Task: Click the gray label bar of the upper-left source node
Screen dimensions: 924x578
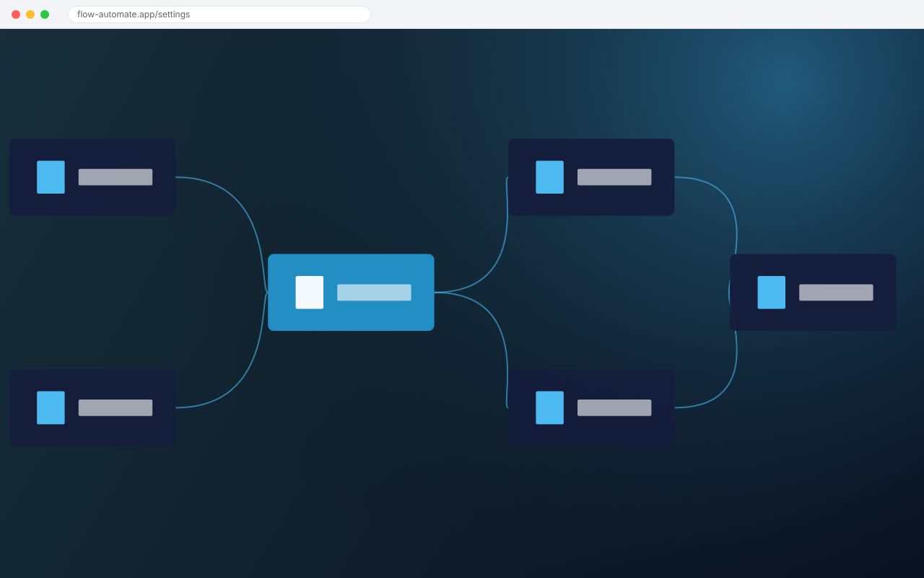Action: [x=115, y=177]
